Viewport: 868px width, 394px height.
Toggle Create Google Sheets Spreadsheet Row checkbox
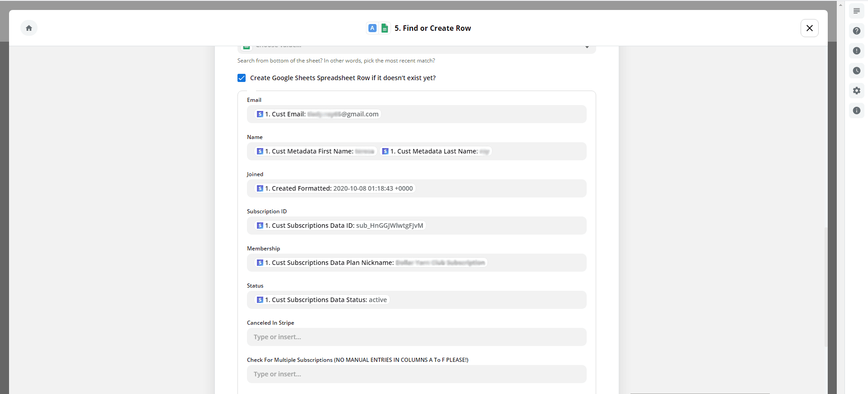point(242,78)
